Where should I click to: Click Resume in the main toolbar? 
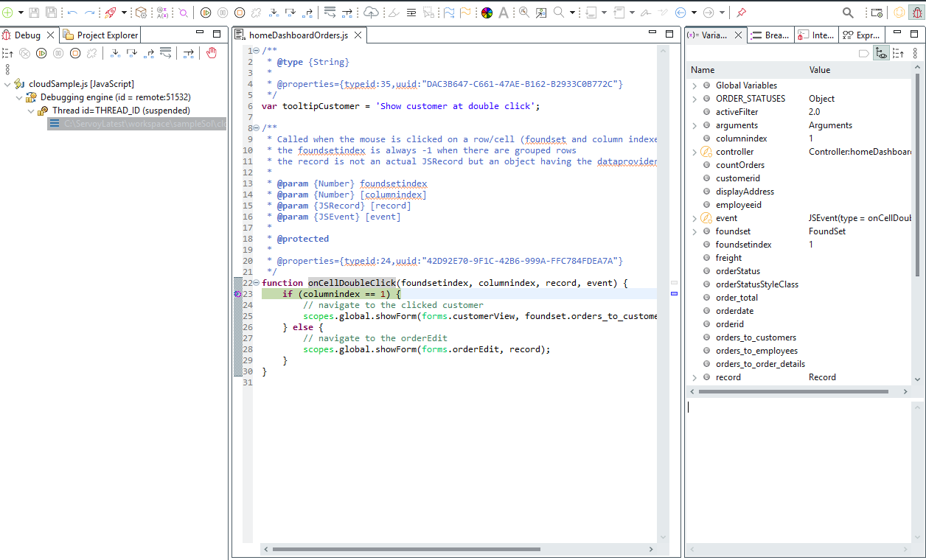pyautogui.click(x=206, y=13)
